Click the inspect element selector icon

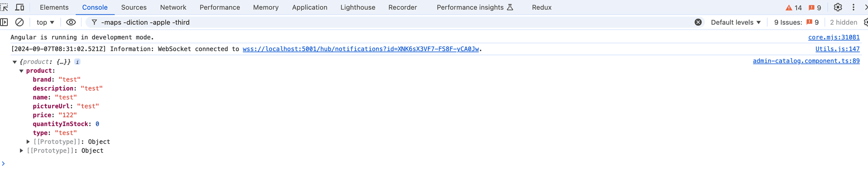click(x=5, y=7)
